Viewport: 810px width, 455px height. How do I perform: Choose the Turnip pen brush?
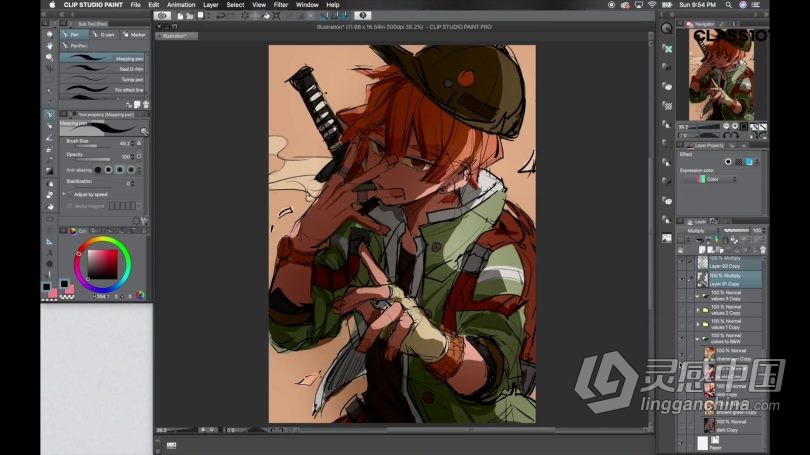102,80
